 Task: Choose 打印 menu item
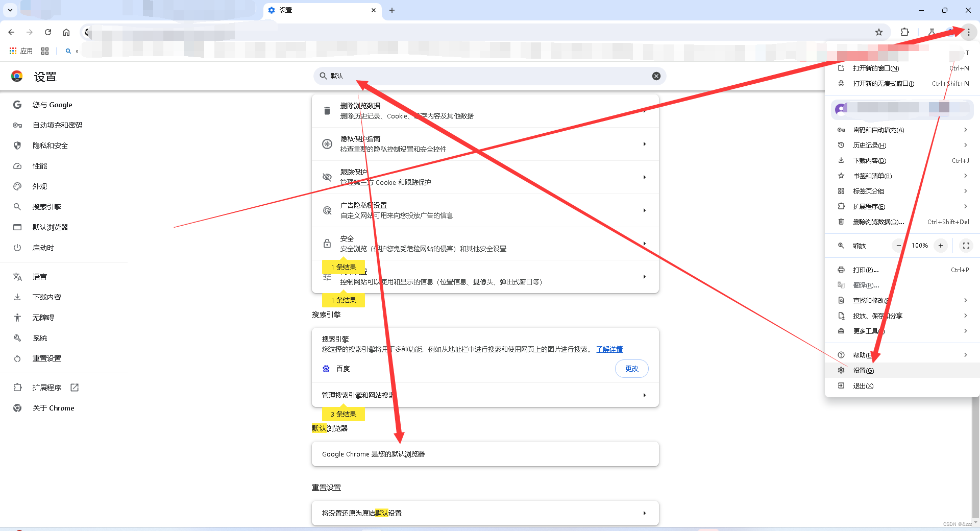pos(902,270)
